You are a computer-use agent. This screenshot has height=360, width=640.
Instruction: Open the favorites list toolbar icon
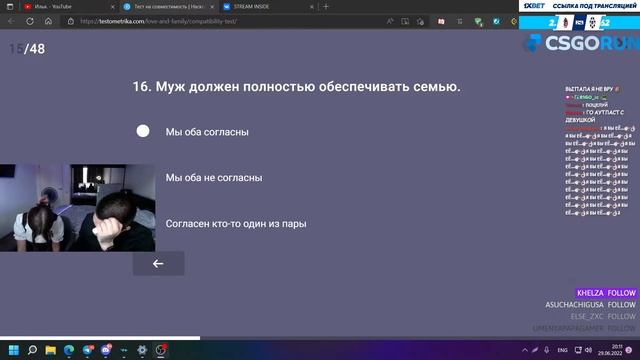(x=460, y=21)
